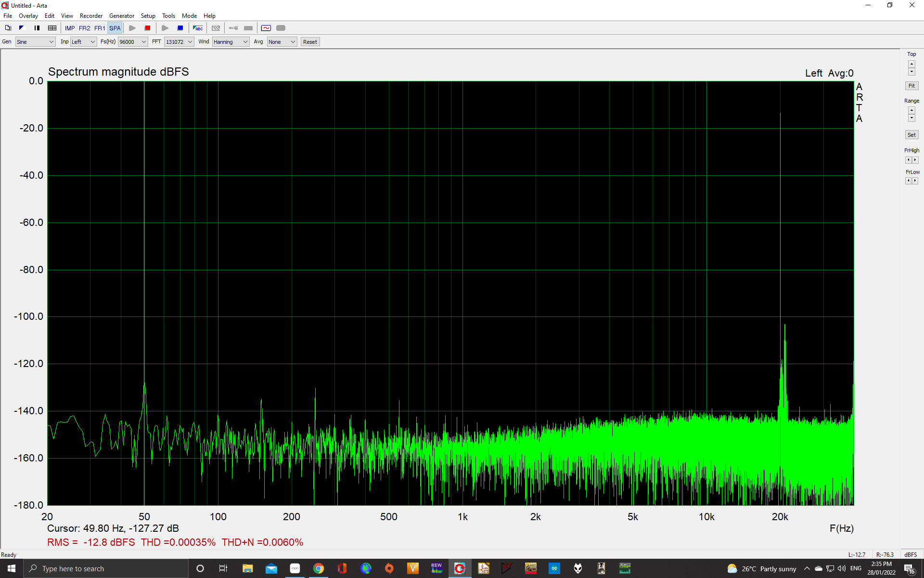Open the Windows Start menu

[x=12, y=568]
